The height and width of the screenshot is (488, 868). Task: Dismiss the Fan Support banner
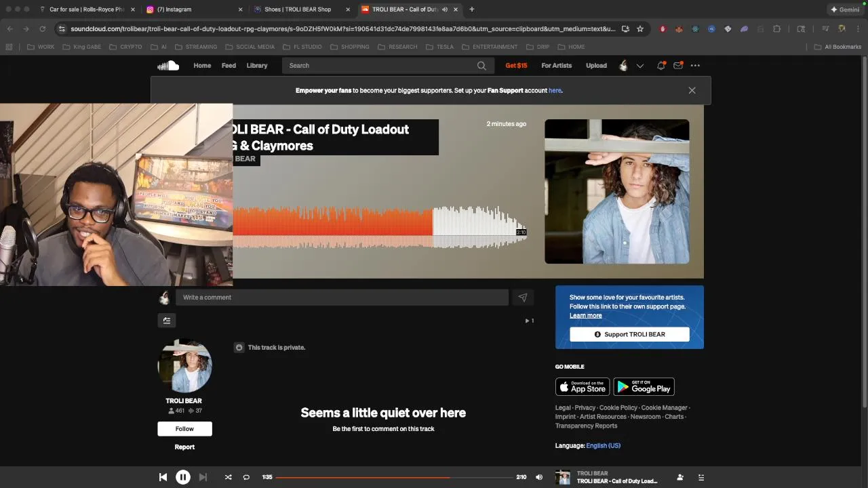[x=692, y=90]
